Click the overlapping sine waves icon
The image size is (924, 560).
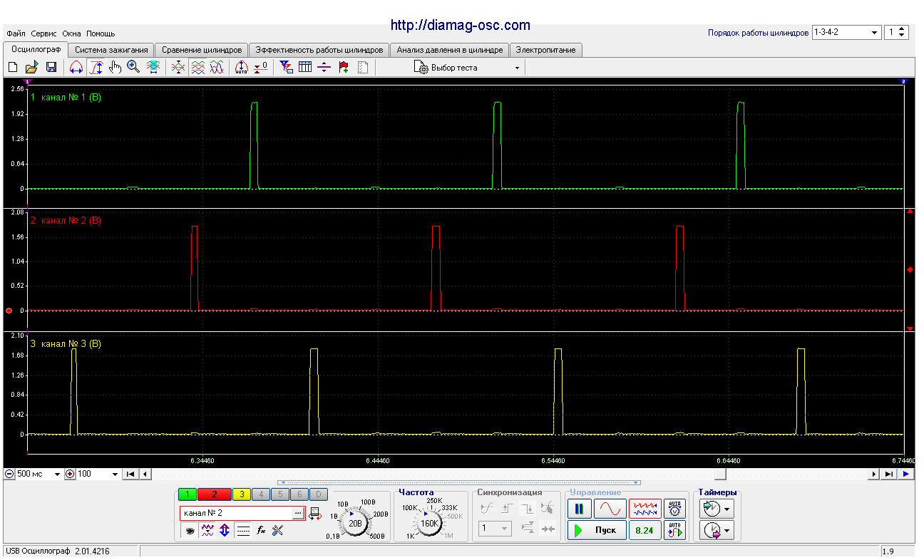[x=217, y=68]
